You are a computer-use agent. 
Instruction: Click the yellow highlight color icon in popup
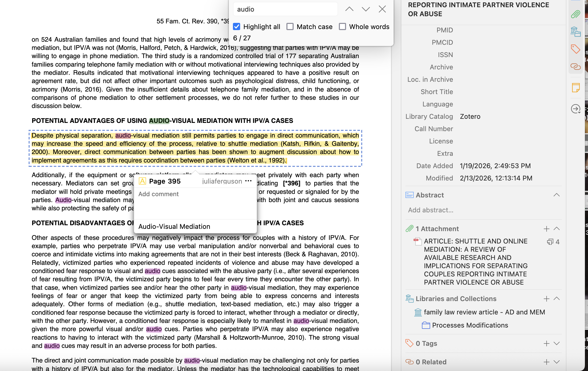click(x=142, y=181)
